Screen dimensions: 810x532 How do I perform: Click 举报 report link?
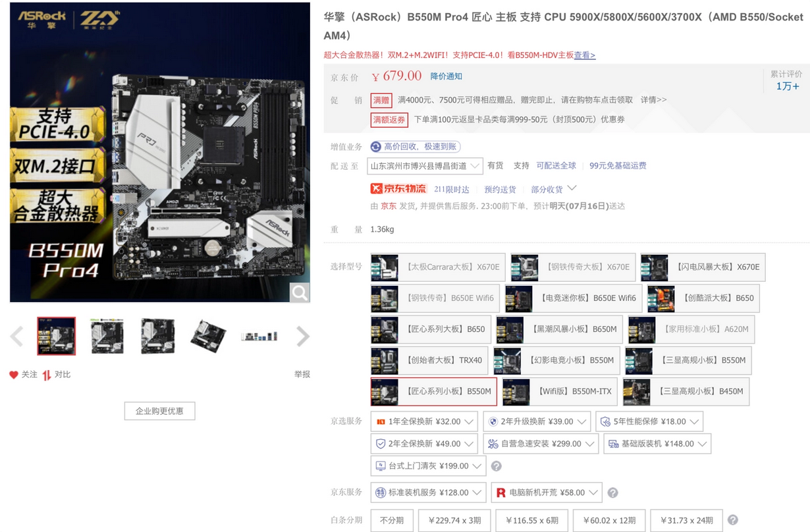coord(302,375)
